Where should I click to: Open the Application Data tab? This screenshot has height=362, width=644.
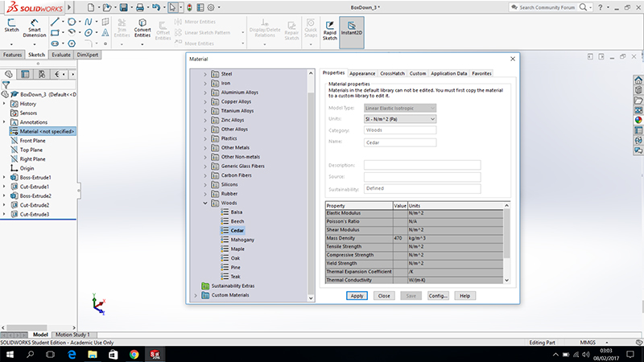449,73
